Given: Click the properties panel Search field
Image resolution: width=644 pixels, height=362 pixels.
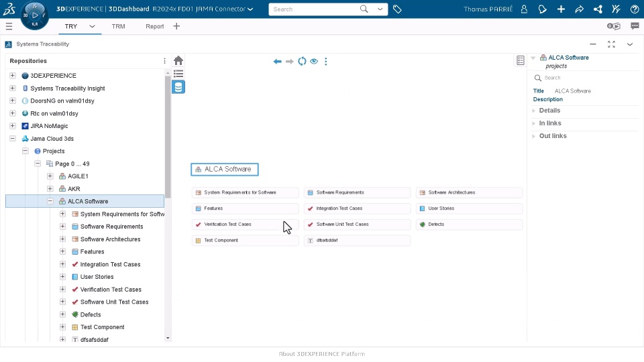Looking at the screenshot, I should pos(588,78).
